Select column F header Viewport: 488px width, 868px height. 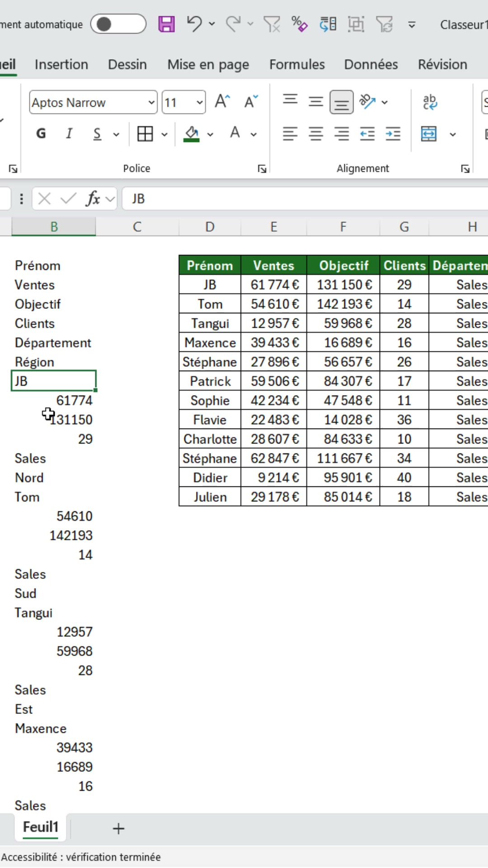click(x=343, y=226)
